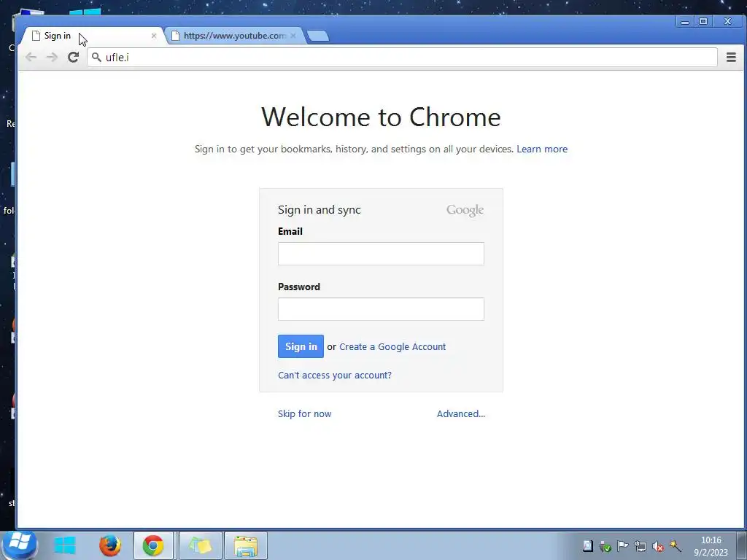Click the Show desktop strip beside the clock
747x560 pixels.
click(x=742, y=545)
